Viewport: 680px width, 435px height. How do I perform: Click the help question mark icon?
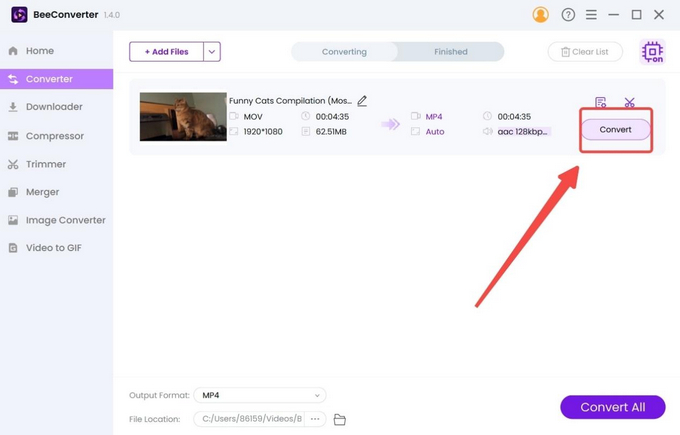[x=568, y=15]
